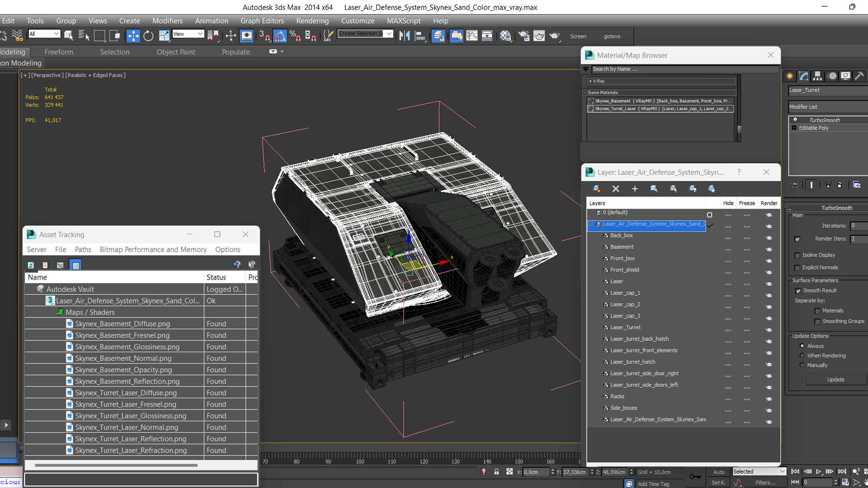Click Pin Stack icon under modifier list
The height and width of the screenshot is (488, 868).
click(x=794, y=185)
